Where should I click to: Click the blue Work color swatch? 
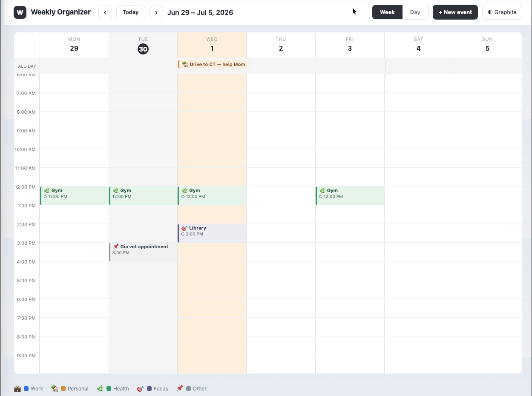26,389
